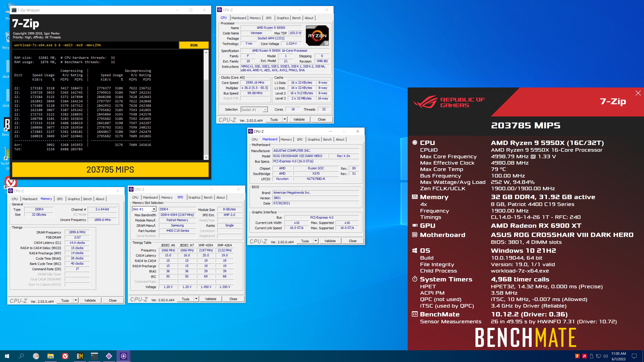Click the Memory module icon in BenchMate panel
This screenshot has height=362, width=644.
click(415, 197)
